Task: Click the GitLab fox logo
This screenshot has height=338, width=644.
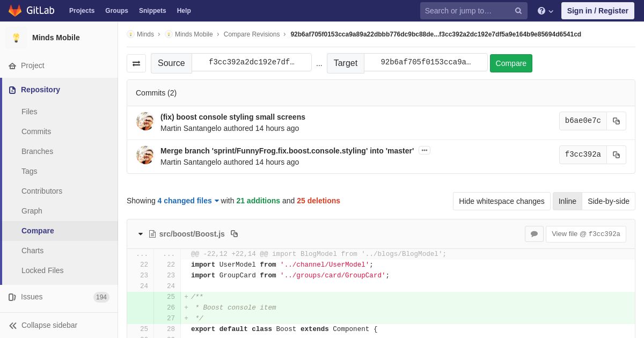Action: pos(15,11)
